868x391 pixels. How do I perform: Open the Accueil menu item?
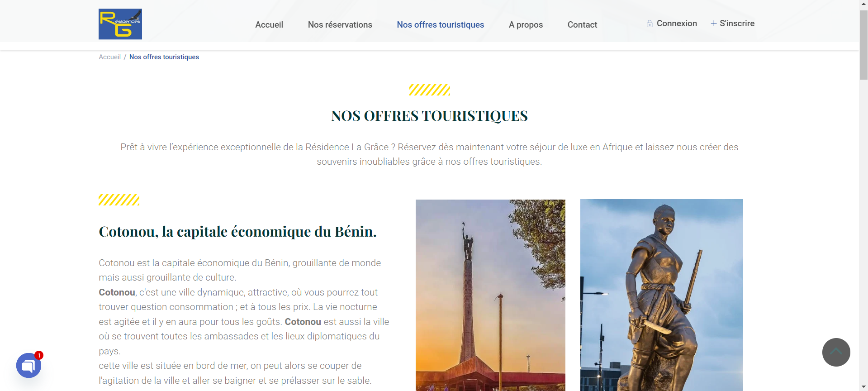click(x=269, y=25)
